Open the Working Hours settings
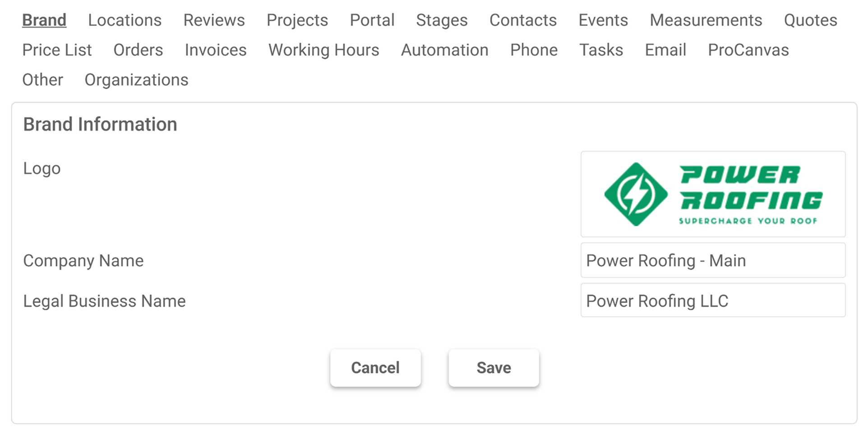 (x=323, y=50)
